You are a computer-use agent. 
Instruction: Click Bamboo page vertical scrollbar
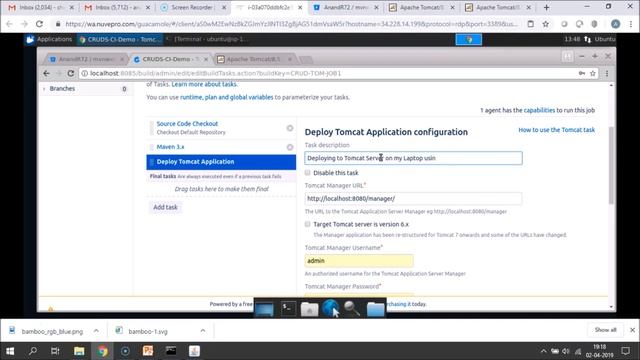click(611, 165)
